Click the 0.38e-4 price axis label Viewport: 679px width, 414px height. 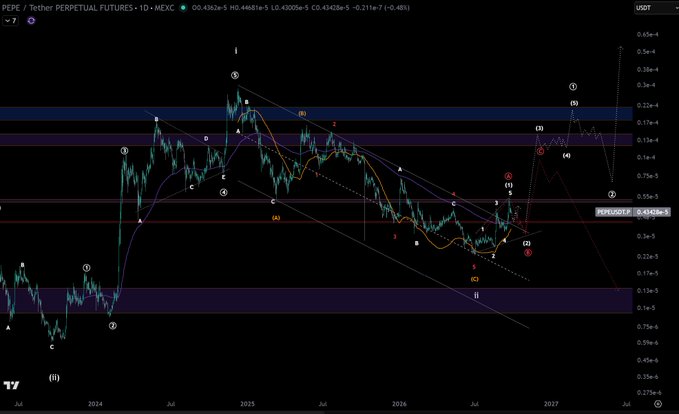(647, 69)
